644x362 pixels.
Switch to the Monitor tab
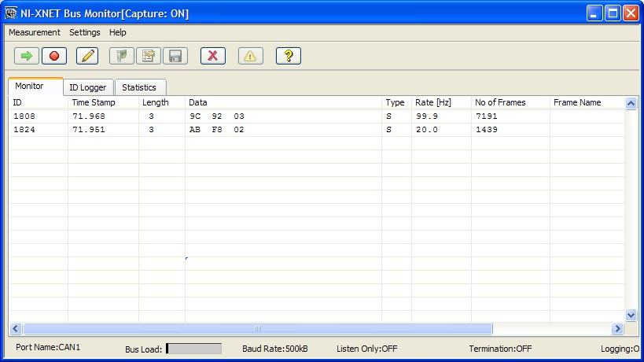(35, 87)
